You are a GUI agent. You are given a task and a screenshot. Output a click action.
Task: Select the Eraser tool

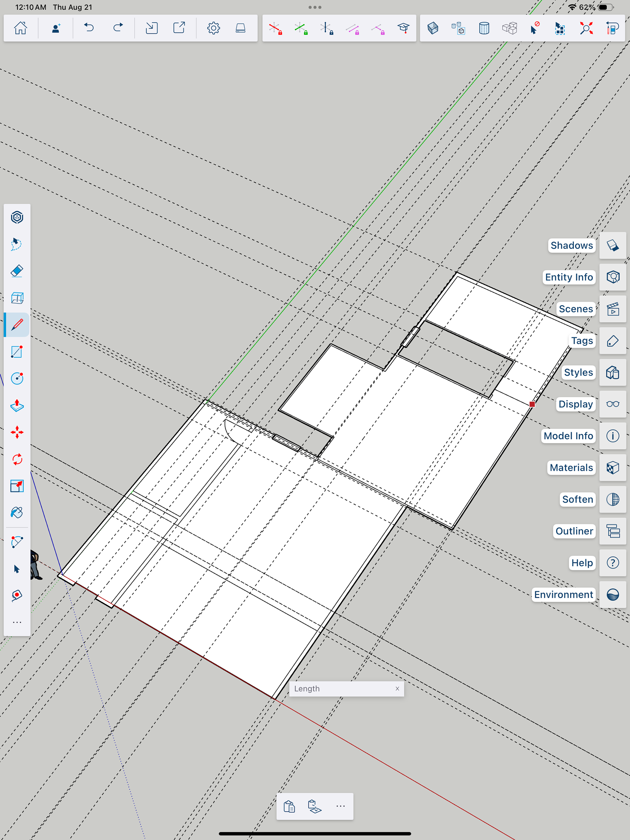pyautogui.click(x=17, y=271)
